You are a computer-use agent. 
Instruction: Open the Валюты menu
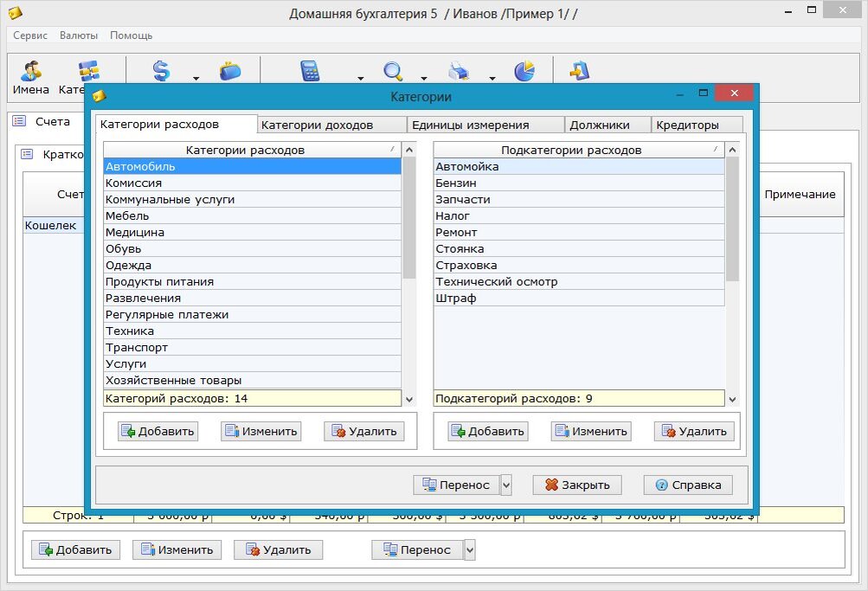pyautogui.click(x=79, y=35)
